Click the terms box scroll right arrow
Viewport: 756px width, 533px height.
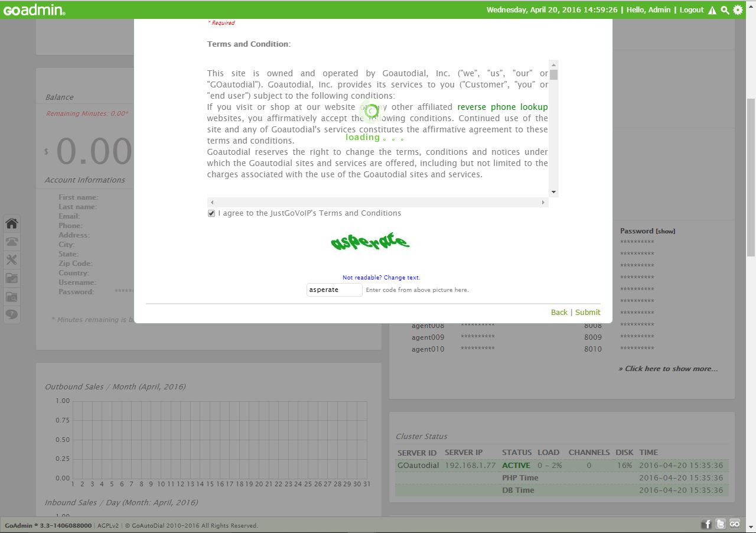(x=543, y=202)
